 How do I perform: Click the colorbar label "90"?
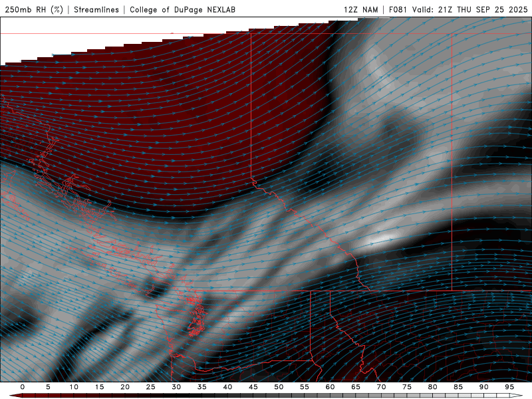coord(483,387)
